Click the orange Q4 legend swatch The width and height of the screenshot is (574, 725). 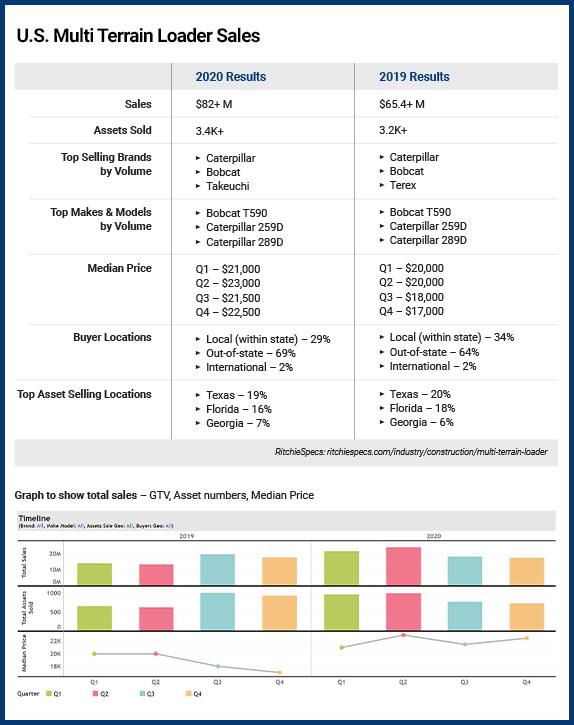(189, 694)
